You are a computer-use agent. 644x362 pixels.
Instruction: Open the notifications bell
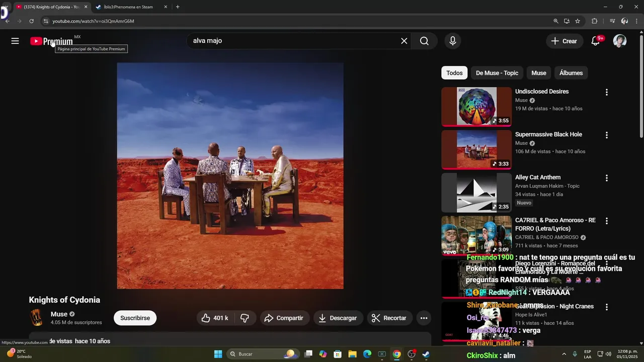(x=596, y=41)
